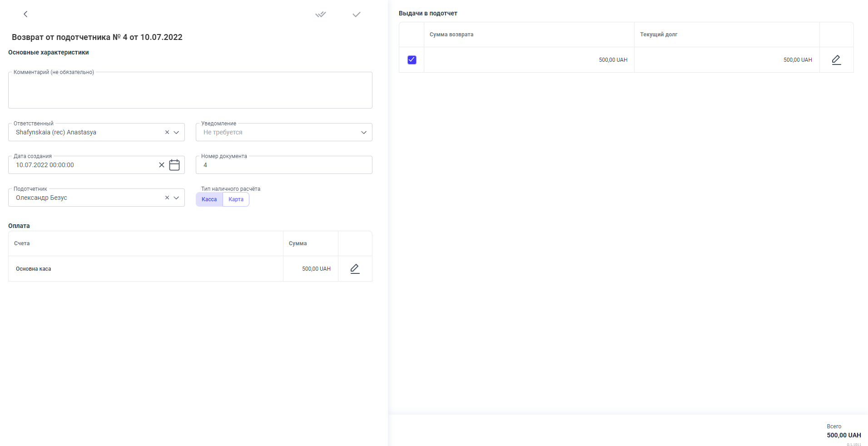This screenshot has width=868, height=446.
Task: Open the Уведомление dropdown
Action: (363, 132)
